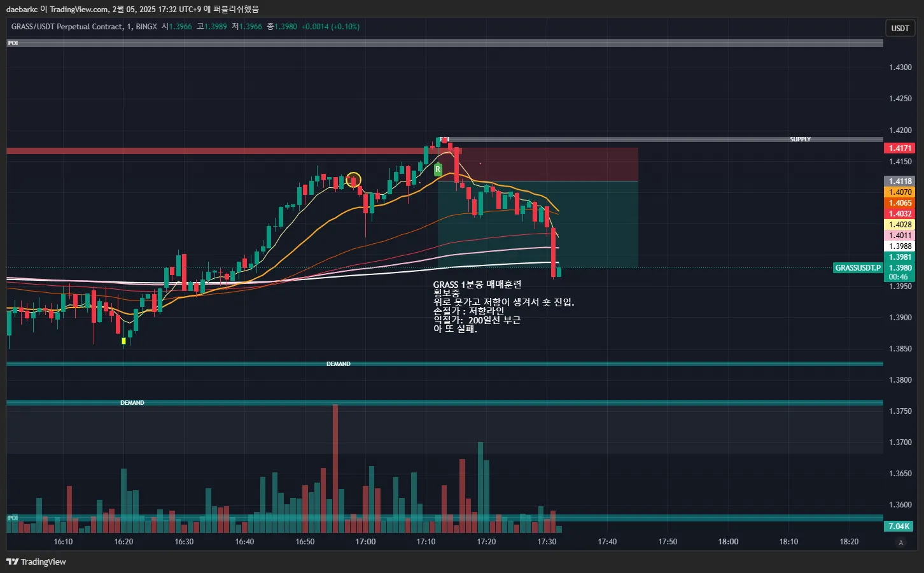This screenshot has height=573, width=924.
Task: Click the 1.4300 price axis label
Action: click(x=900, y=67)
